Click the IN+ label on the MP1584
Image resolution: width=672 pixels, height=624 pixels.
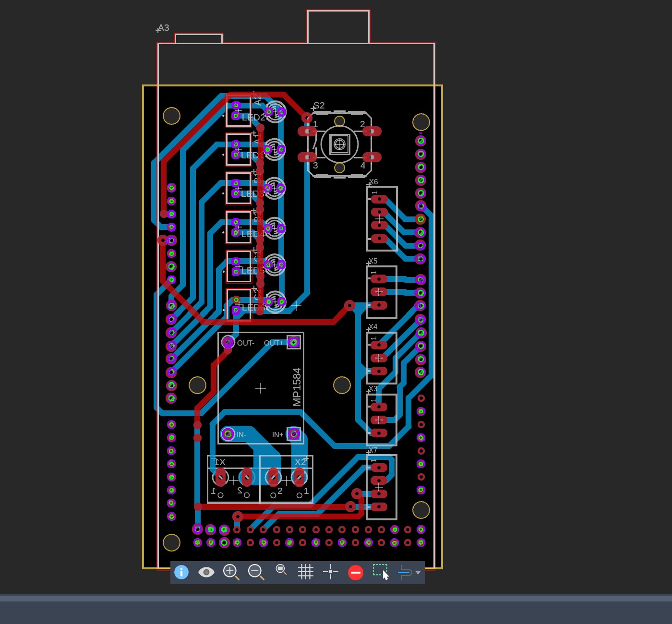pos(278,435)
